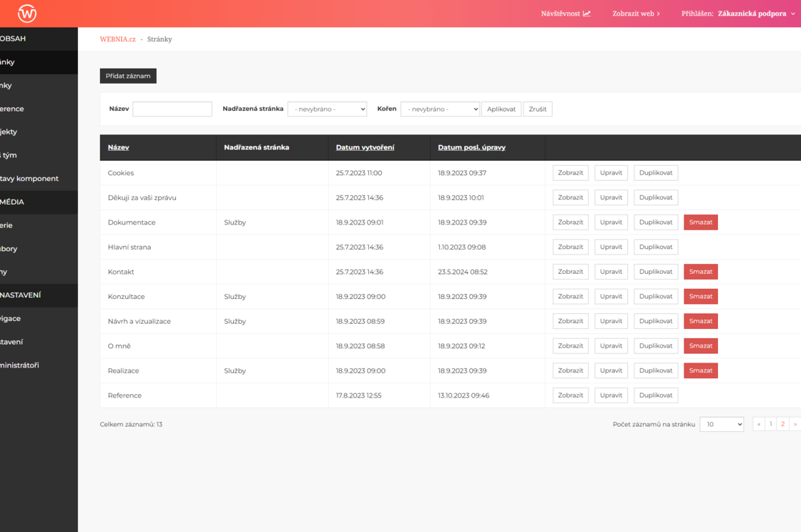Viewport: 801px width, 532px height.
Task: Open Nadřazená stránka dropdown
Action: 327,109
